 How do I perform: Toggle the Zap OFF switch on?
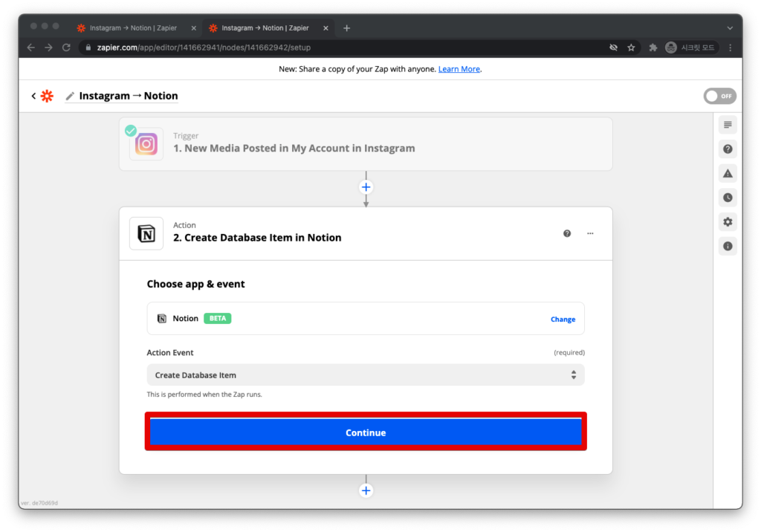pos(719,96)
